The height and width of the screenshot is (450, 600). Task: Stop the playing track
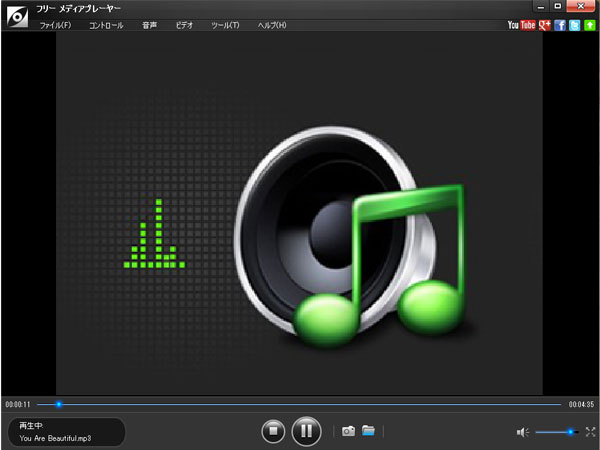(273, 431)
